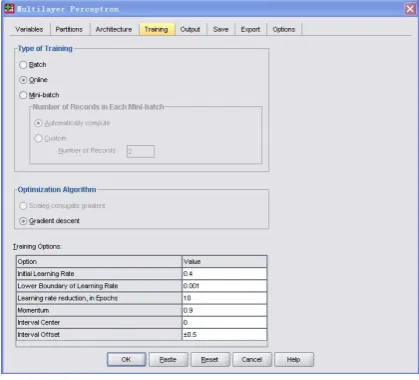The height and width of the screenshot is (380, 419).
Task: Click the Value column header
Action: pos(224,262)
